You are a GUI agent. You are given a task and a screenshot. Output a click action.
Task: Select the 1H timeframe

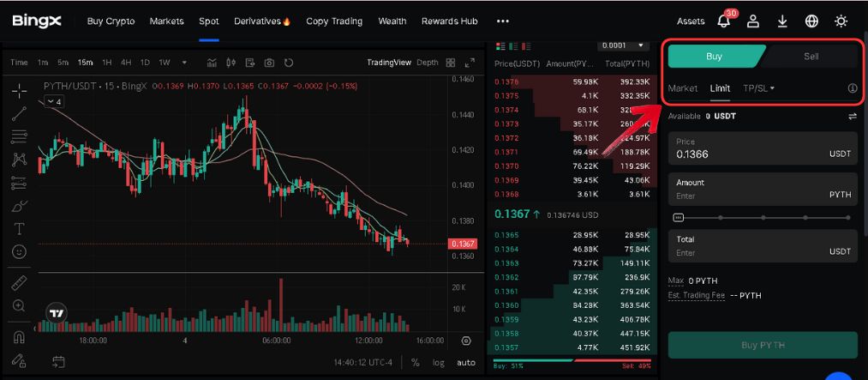click(107, 63)
